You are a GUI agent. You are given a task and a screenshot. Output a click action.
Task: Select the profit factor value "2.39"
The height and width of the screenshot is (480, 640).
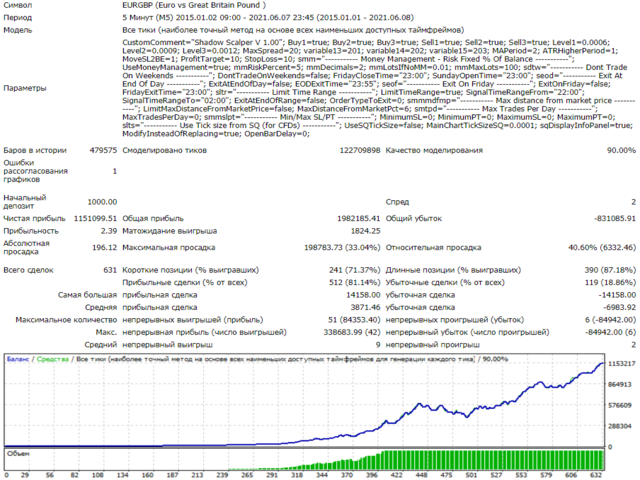tap(109, 231)
